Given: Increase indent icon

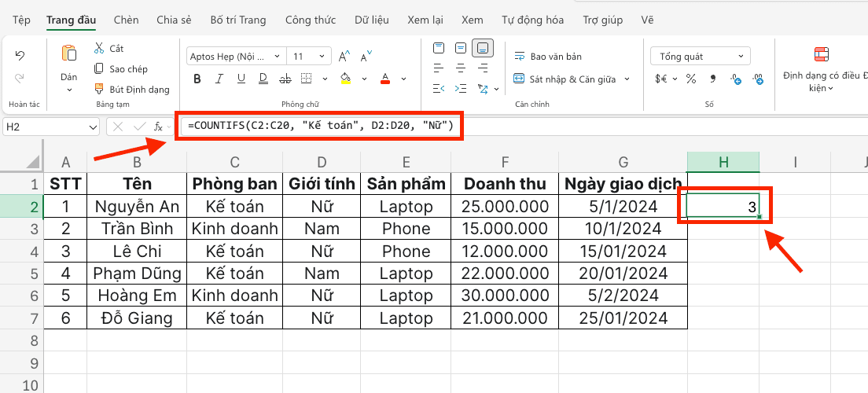Looking at the screenshot, I should [461, 89].
